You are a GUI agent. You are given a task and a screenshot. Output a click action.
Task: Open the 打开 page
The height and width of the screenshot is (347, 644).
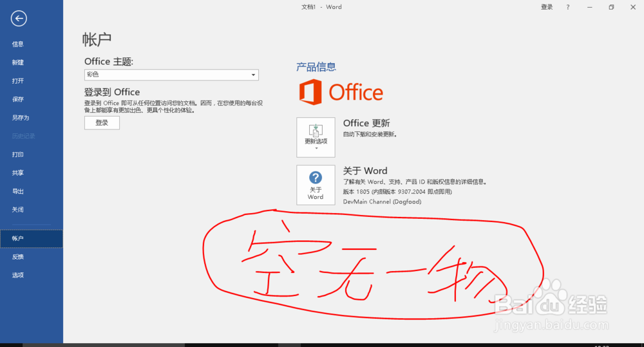[17, 81]
